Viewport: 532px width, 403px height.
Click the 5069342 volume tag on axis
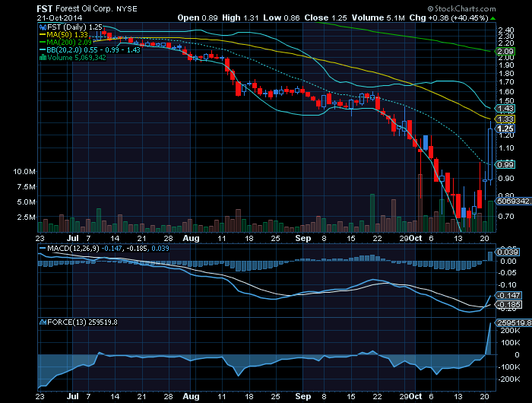click(514, 201)
